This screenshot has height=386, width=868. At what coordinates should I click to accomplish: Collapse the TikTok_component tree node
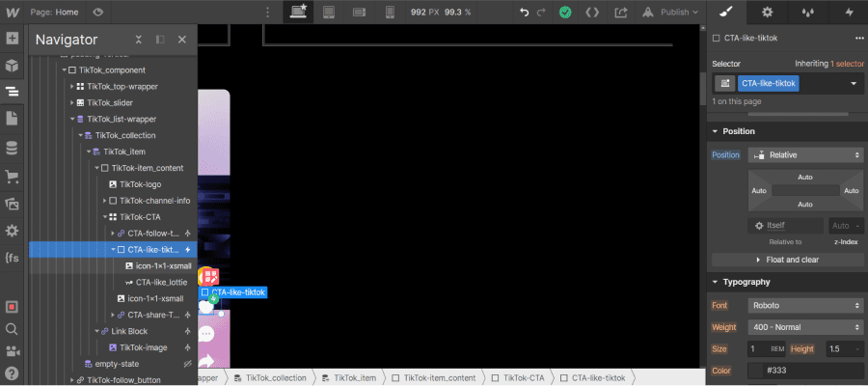(64, 70)
